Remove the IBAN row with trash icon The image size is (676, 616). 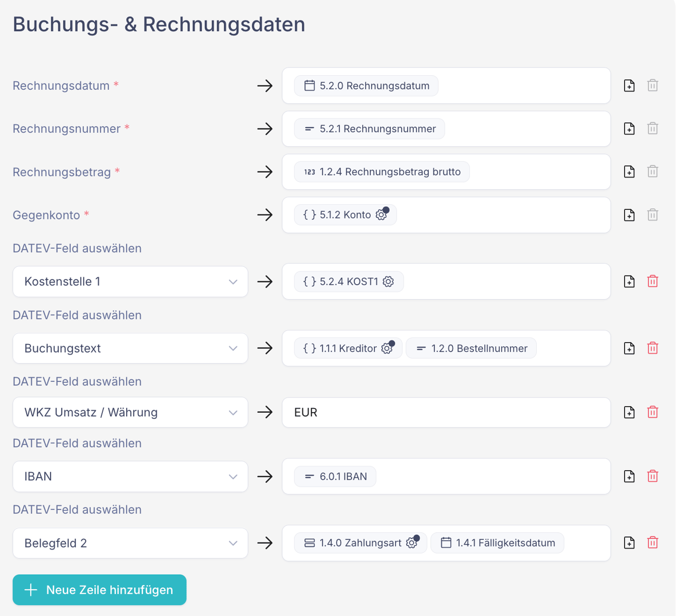click(x=652, y=476)
